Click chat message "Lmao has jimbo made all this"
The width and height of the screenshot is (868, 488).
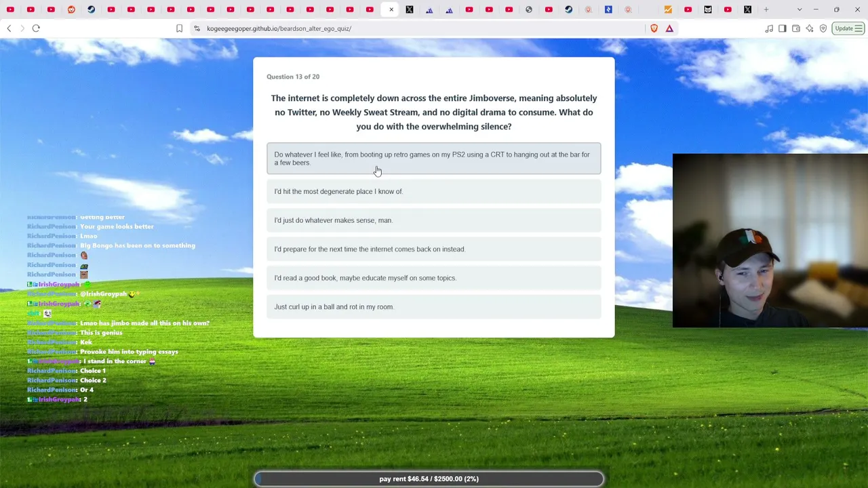(x=144, y=323)
